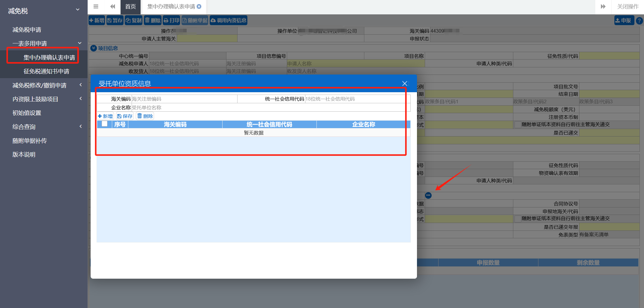644x308 pixels.
Task: Click the scroll tabs left double-arrow icon
Action: click(112, 7)
